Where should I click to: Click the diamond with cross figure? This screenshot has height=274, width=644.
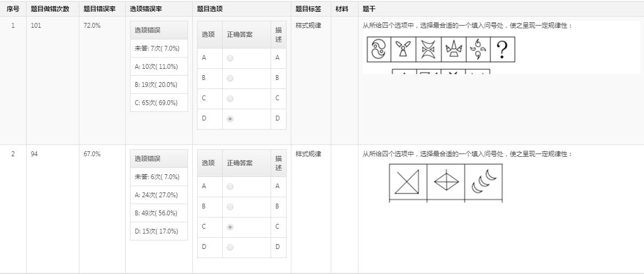point(446,182)
